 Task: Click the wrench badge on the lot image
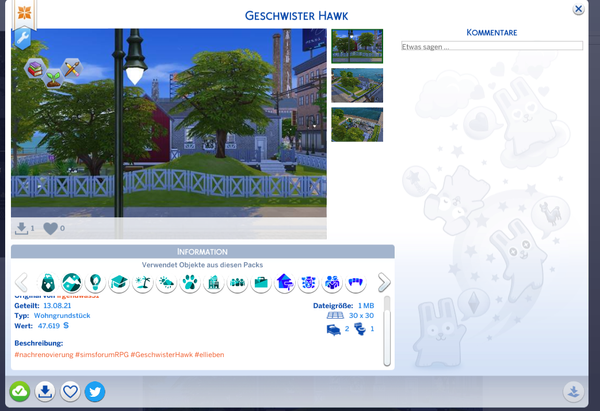[x=24, y=39]
